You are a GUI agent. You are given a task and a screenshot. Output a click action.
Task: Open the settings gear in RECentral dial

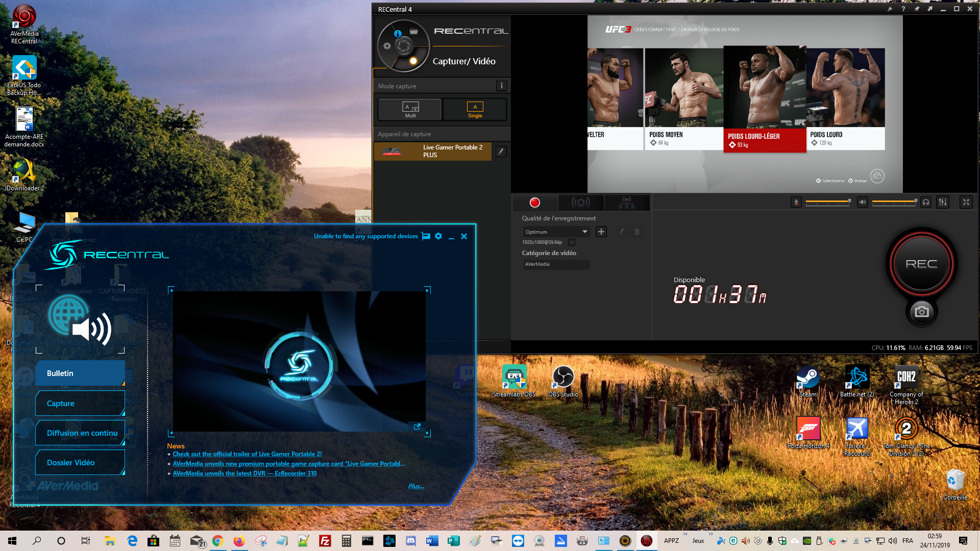387,46
